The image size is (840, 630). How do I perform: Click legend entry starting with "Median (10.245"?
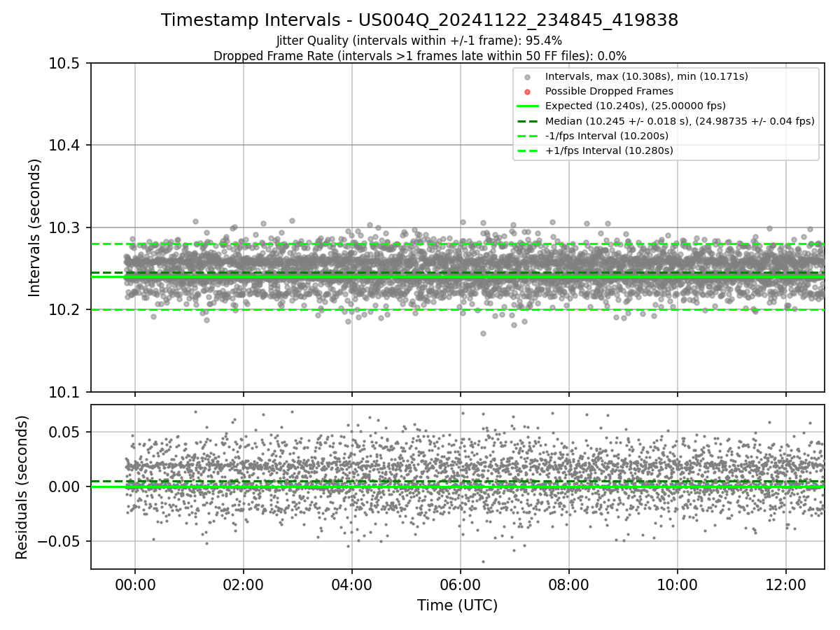[680, 121]
